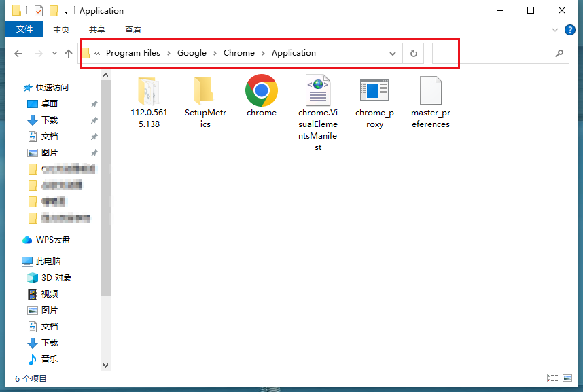This screenshot has width=583, height=392.
Task: Click new folder icon in title bar
Action: pyautogui.click(x=54, y=11)
